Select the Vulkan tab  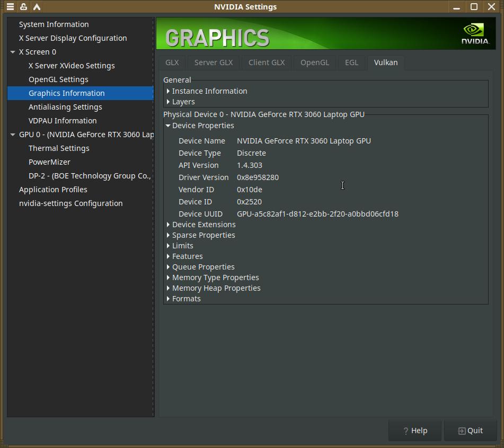tap(386, 62)
